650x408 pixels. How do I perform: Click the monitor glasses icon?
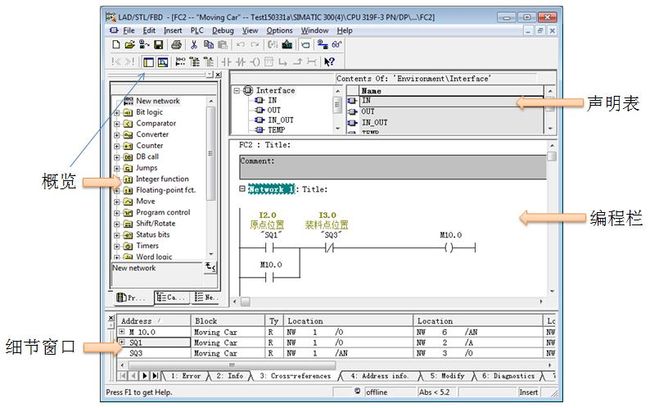tap(337, 44)
